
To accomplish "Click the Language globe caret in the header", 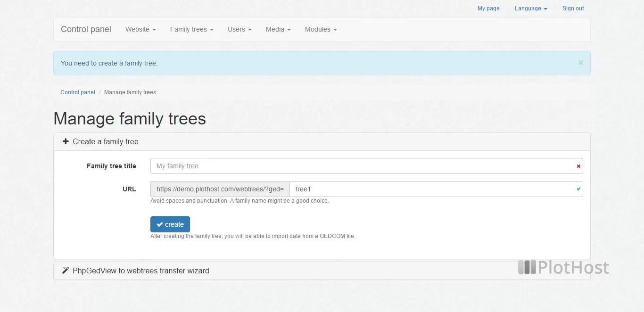I will [545, 8].
